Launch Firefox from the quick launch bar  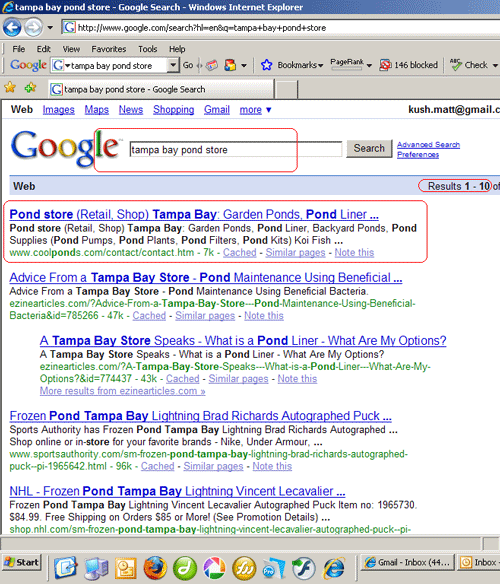point(155,568)
